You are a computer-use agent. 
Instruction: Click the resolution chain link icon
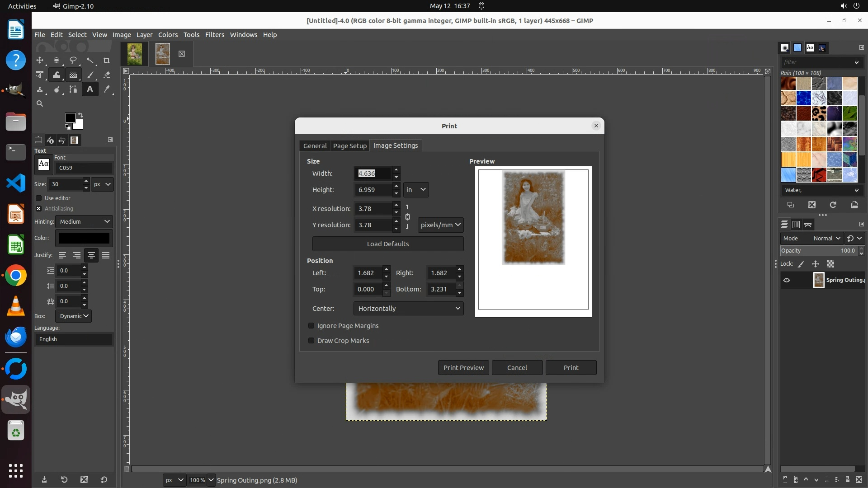tap(408, 217)
